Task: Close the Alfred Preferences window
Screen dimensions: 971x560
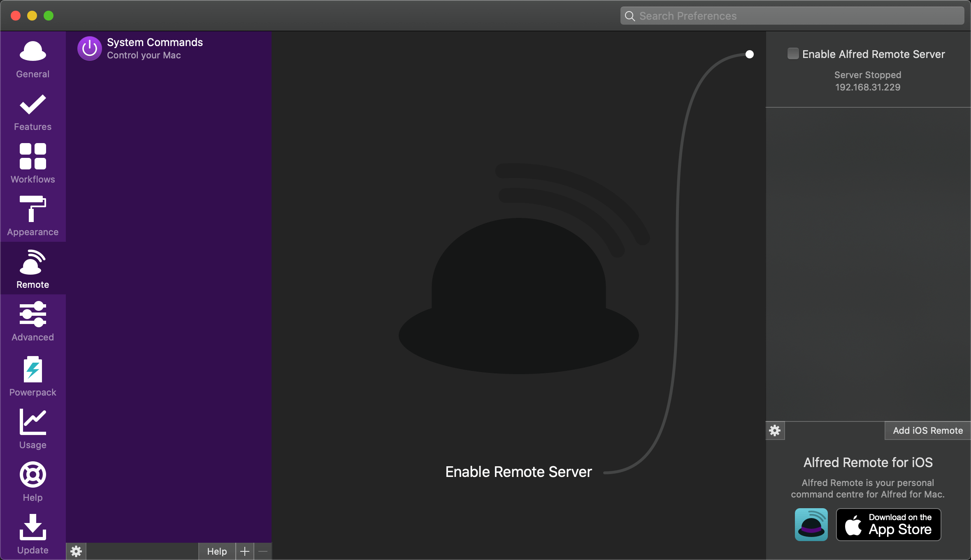Action: tap(16, 16)
